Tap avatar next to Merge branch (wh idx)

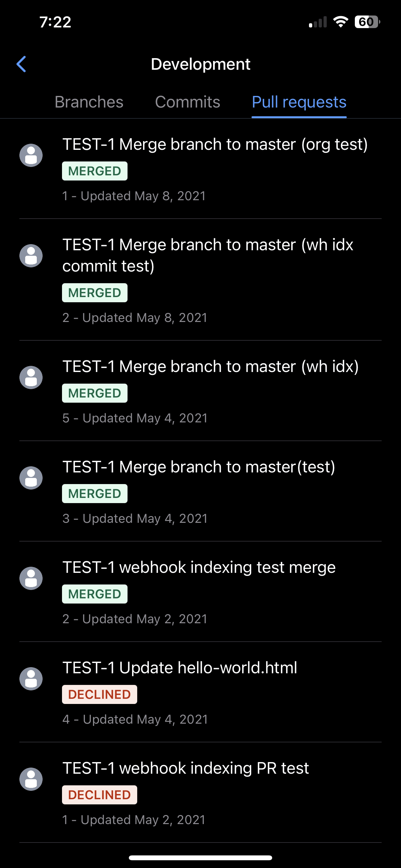(31, 377)
